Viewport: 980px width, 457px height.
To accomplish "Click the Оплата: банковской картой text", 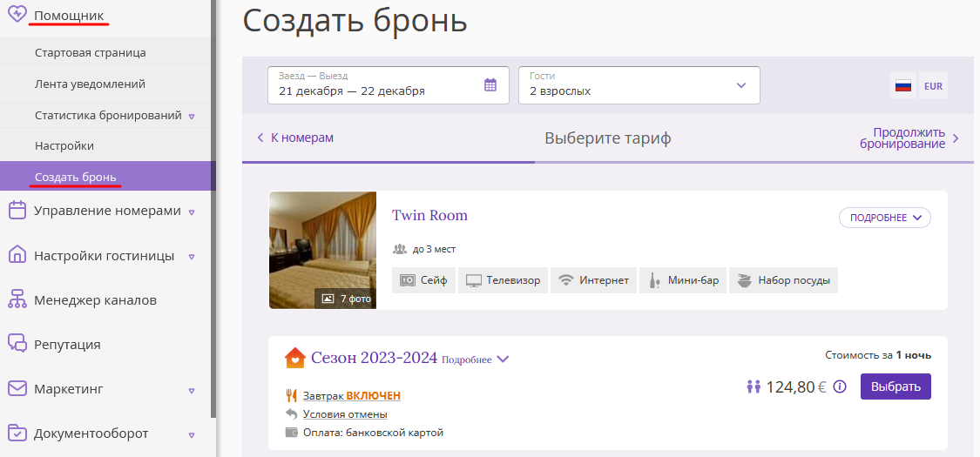I will [373, 432].
